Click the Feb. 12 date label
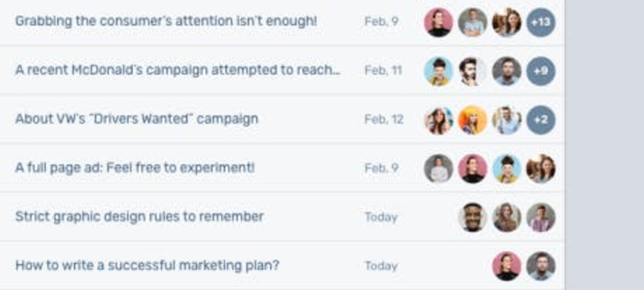Viewport: 644px width, 290px height. pyautogui.click(x=384, y=119)
